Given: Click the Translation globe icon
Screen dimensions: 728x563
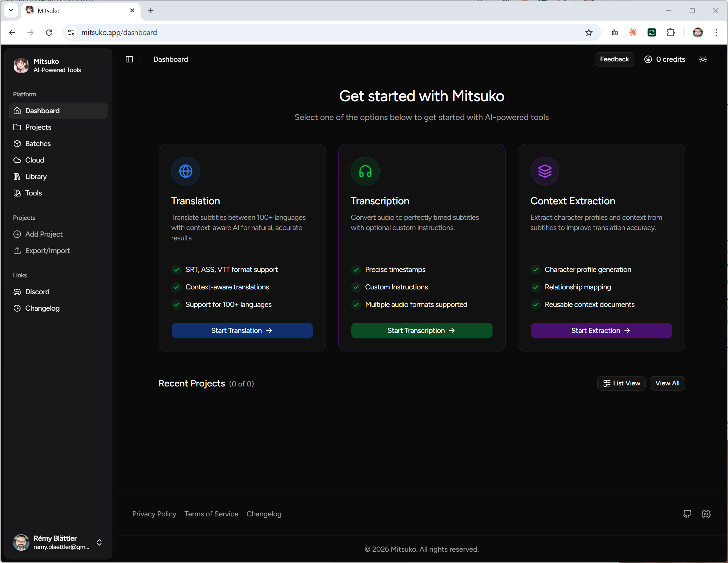Looking at the screenshot, I should point(186,171).
